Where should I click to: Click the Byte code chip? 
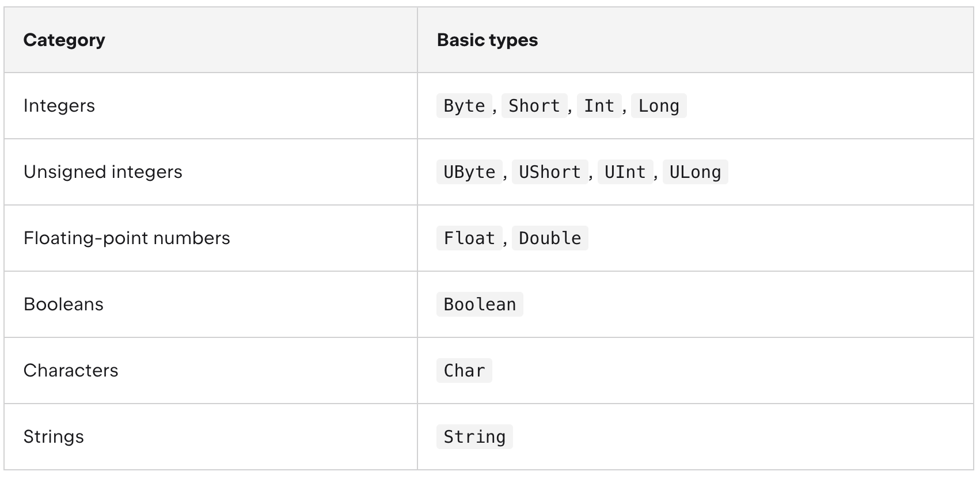(464, 106)
